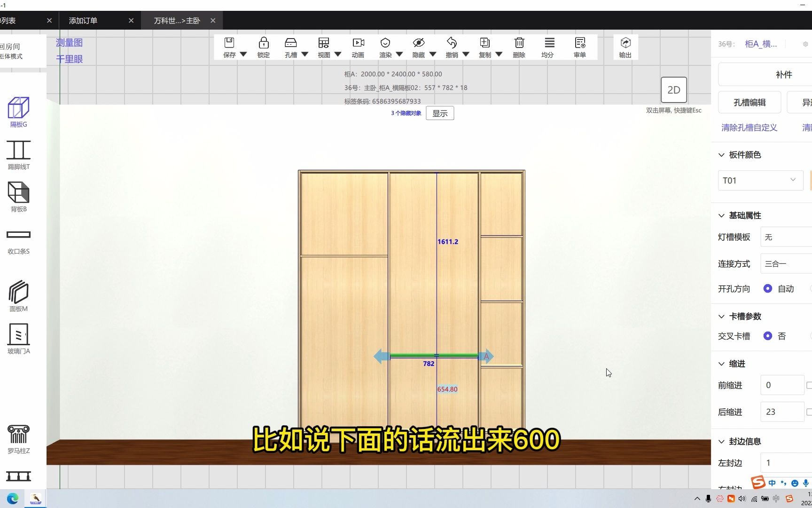Viewport: 812px width, 508px height.
Task: Close the 添加订单 tab
Action: [x=131, y=21]
